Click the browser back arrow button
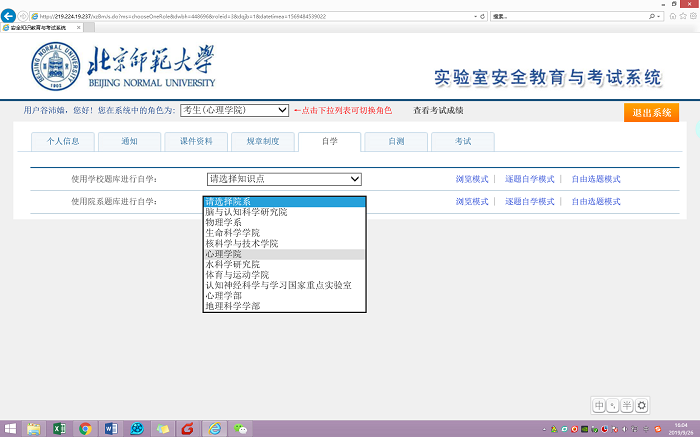 10,17
